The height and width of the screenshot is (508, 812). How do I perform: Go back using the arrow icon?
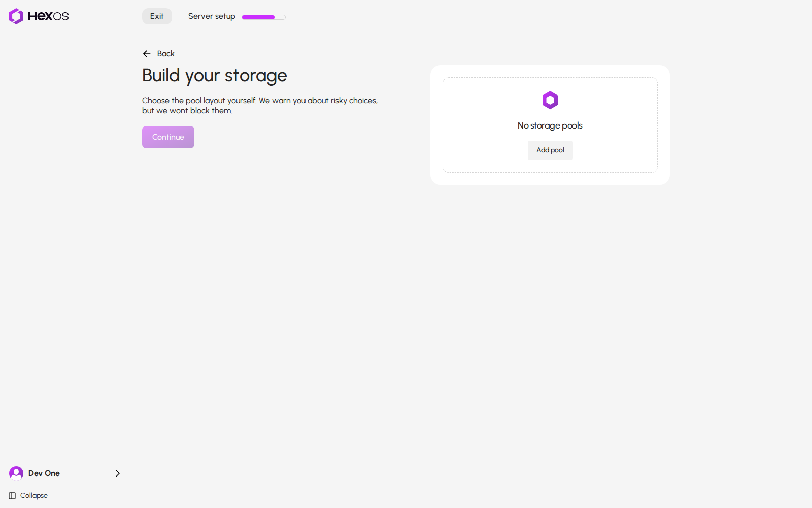(147, 54)
